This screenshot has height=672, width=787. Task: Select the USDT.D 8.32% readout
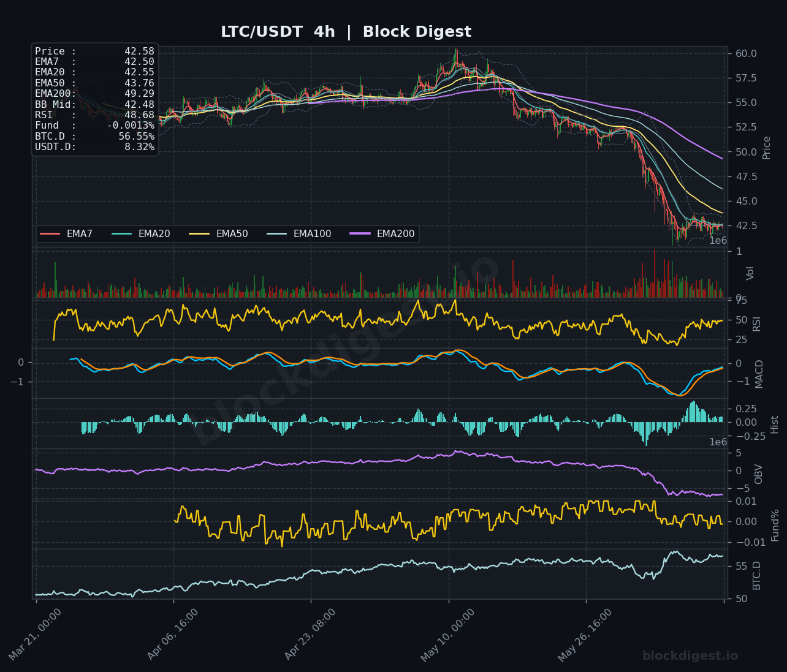pos(95,147)
